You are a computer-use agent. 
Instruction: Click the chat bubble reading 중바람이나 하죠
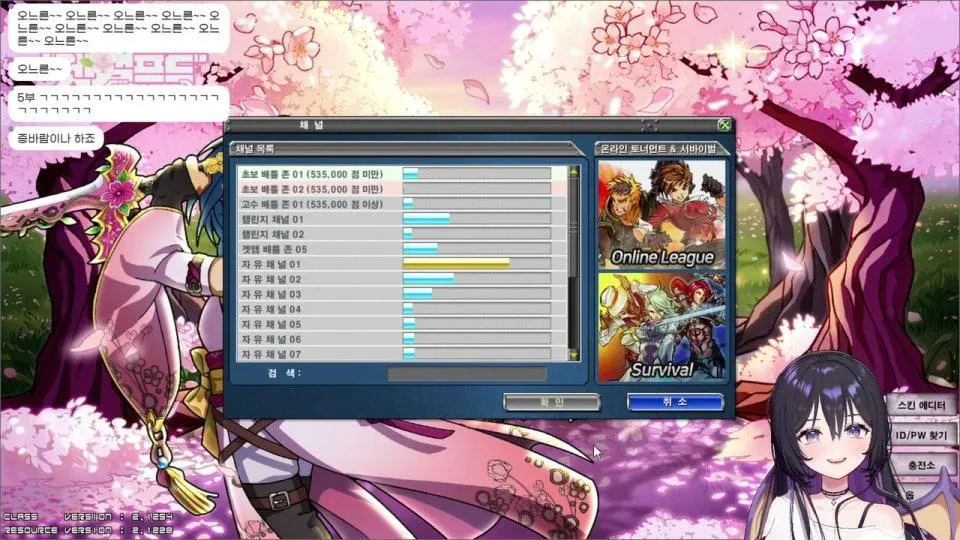point(56,138)
